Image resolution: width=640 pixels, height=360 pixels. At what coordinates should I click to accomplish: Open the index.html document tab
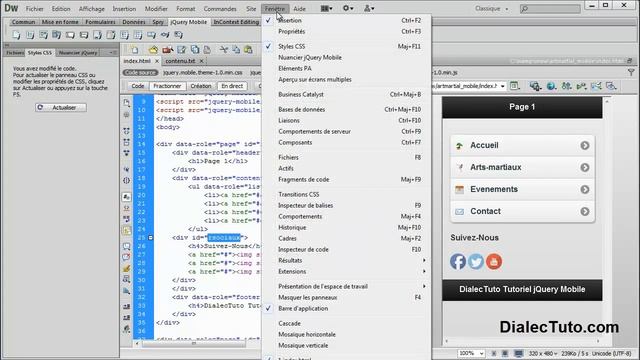click(137, 61)
